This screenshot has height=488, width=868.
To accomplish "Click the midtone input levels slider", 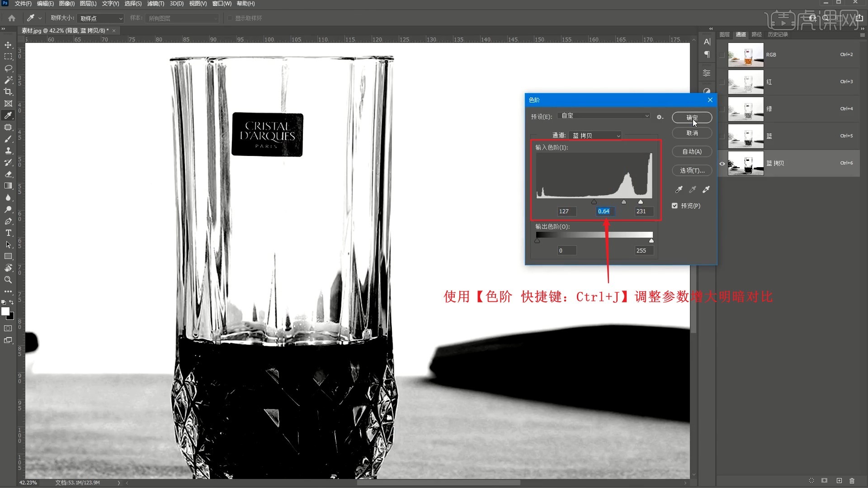I will (624, 202).
